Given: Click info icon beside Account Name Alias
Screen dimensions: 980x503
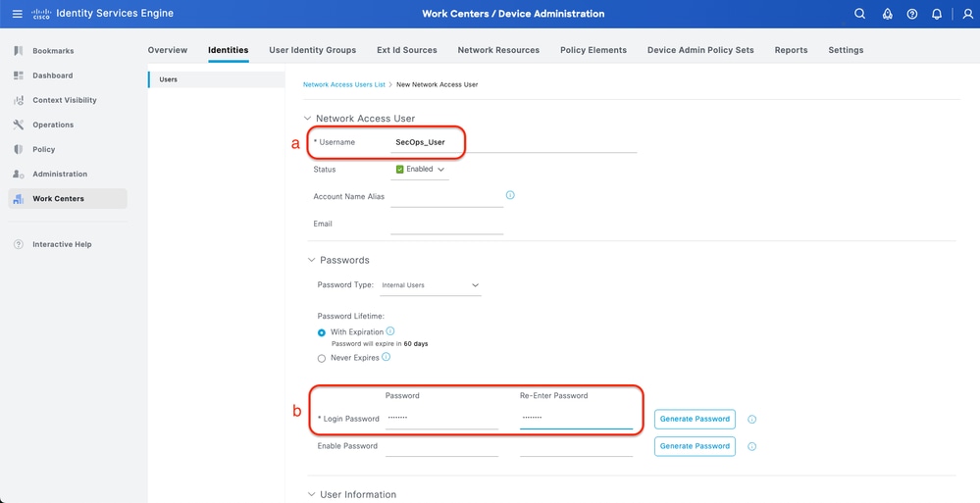Looking at the screenshot, I should 510,195.
